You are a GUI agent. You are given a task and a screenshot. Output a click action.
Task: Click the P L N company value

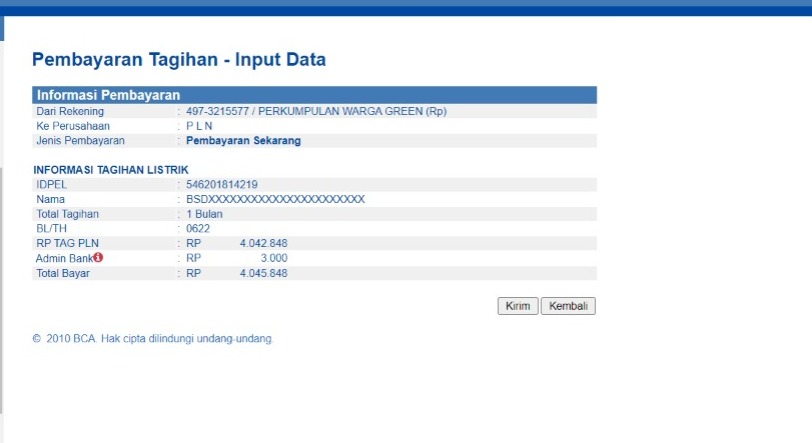point(199,126)
